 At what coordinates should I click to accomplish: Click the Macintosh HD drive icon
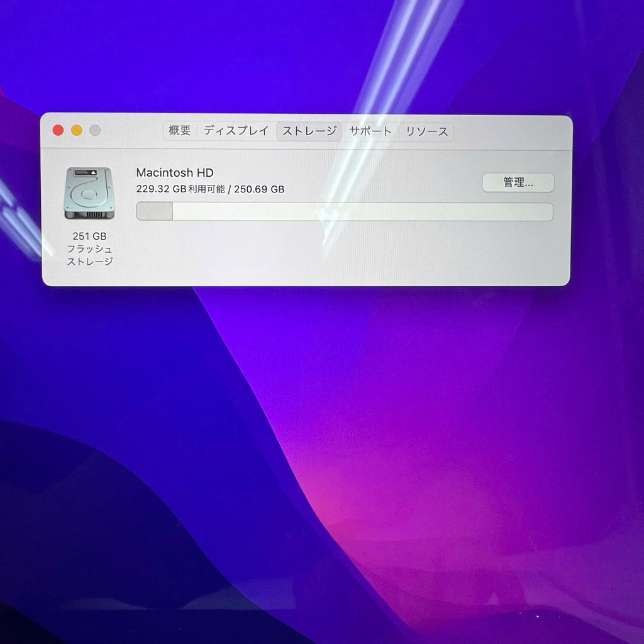pyautogui.click(x=89, y=193)
